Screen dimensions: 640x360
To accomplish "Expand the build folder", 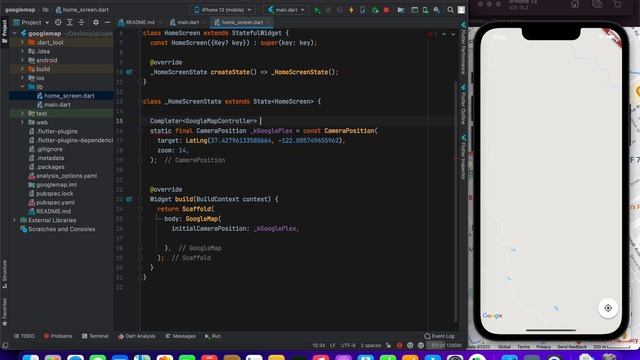I will (x=22, y=69).
